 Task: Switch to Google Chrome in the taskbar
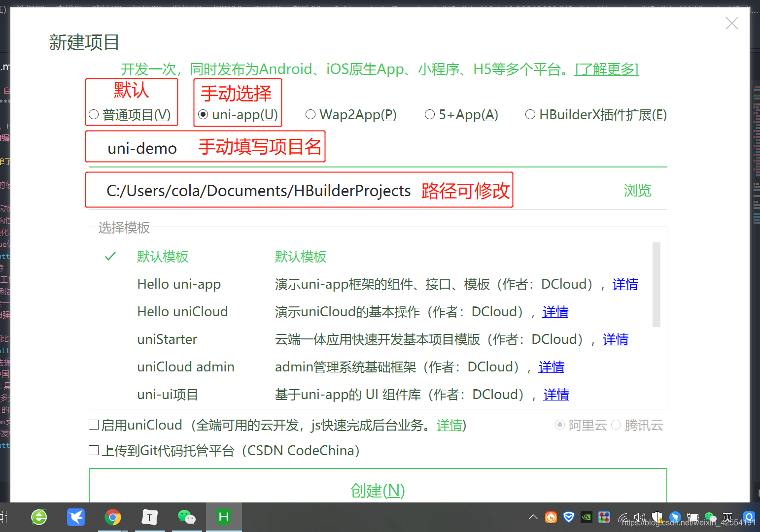pos(113,517)
